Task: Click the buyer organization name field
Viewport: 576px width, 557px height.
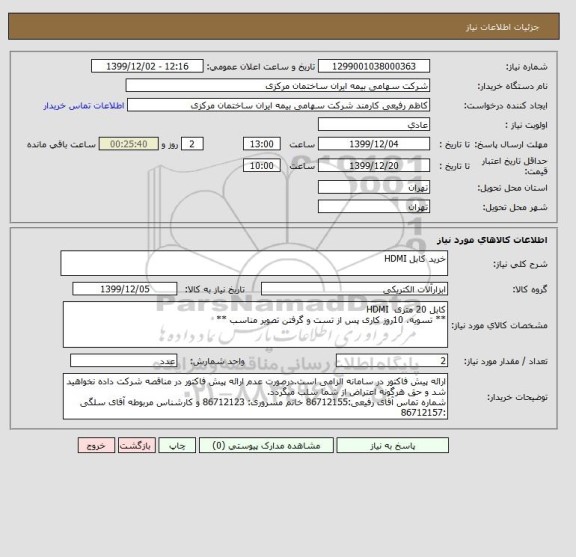Action: pos(278,86)
